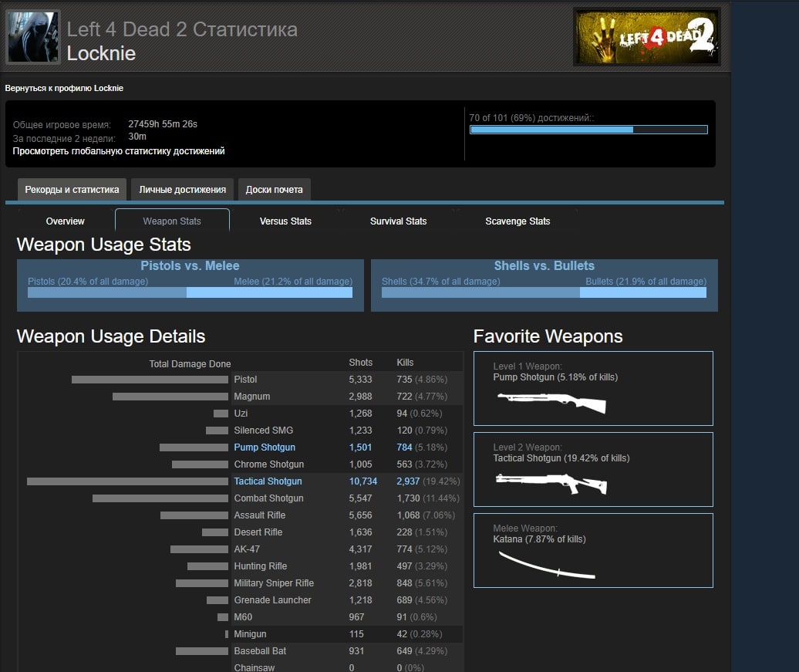This screenshot has height=672, width=799.
Task: Click Shells 34.7% of all damage label
Action: point(441,282)
